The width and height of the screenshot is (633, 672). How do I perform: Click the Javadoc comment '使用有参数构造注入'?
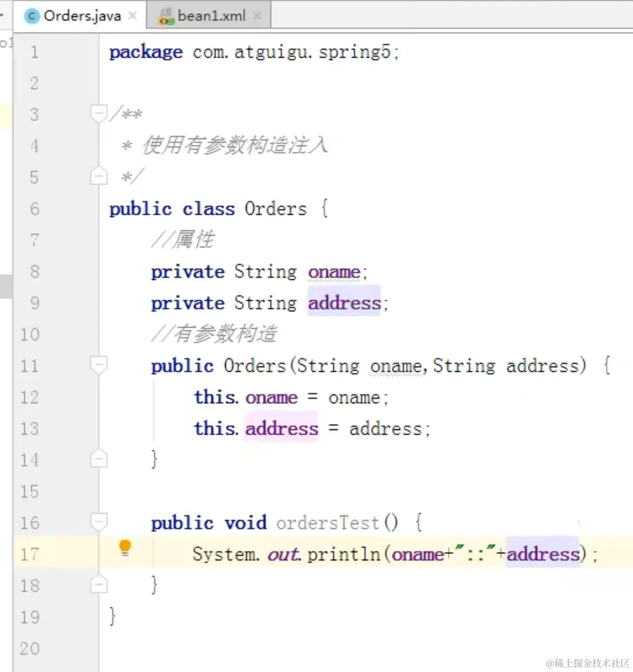point(235,145)
